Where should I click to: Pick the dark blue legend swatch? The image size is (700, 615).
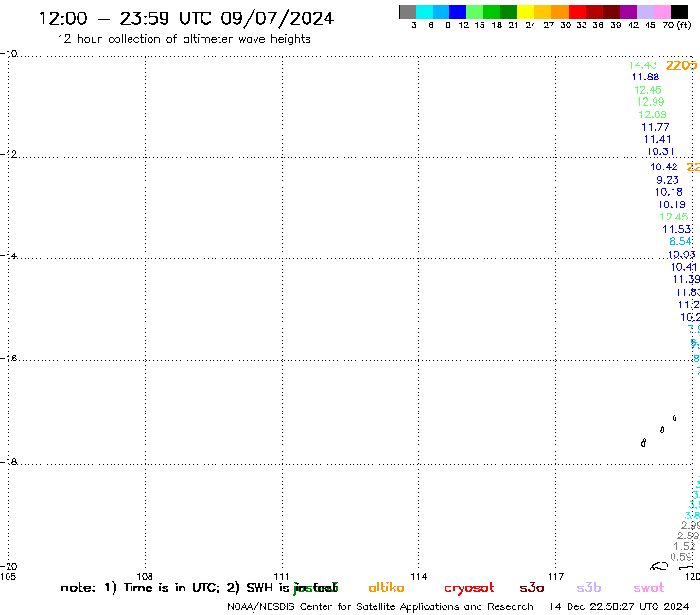pos(458,11)
